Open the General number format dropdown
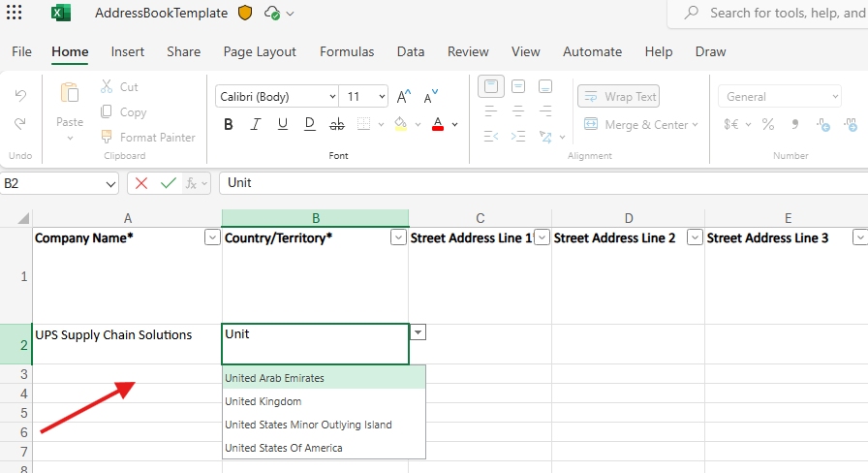This screenshot has height=473, width=868. [x=780, y=96]
